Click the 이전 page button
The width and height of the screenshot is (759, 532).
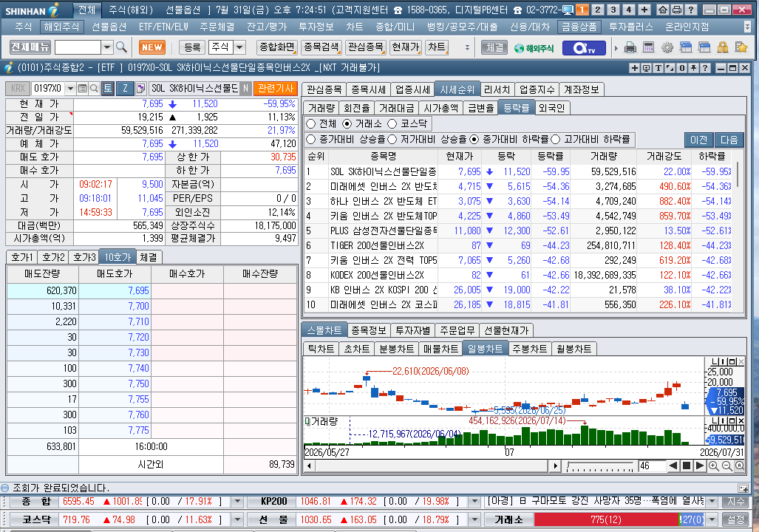click(x=698, y=140)
